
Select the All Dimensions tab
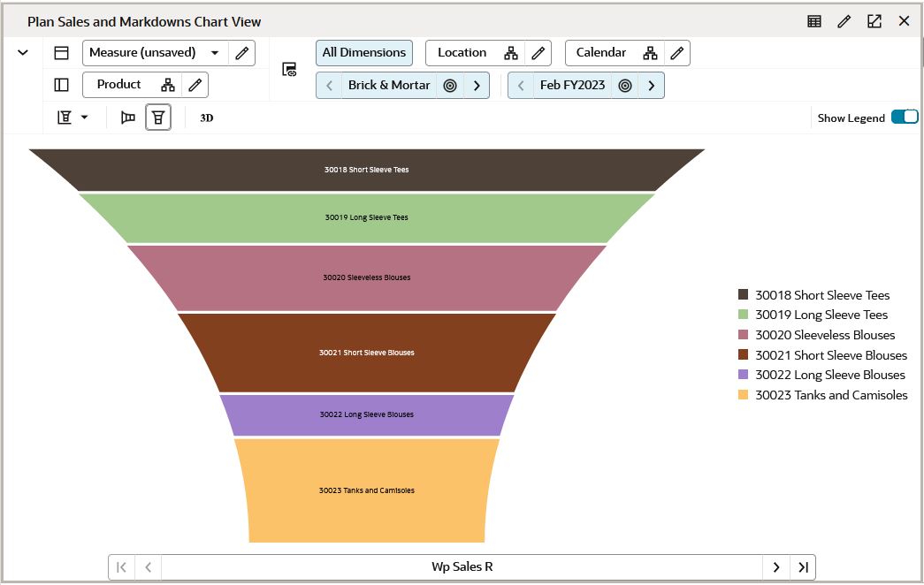pos(363,52)
